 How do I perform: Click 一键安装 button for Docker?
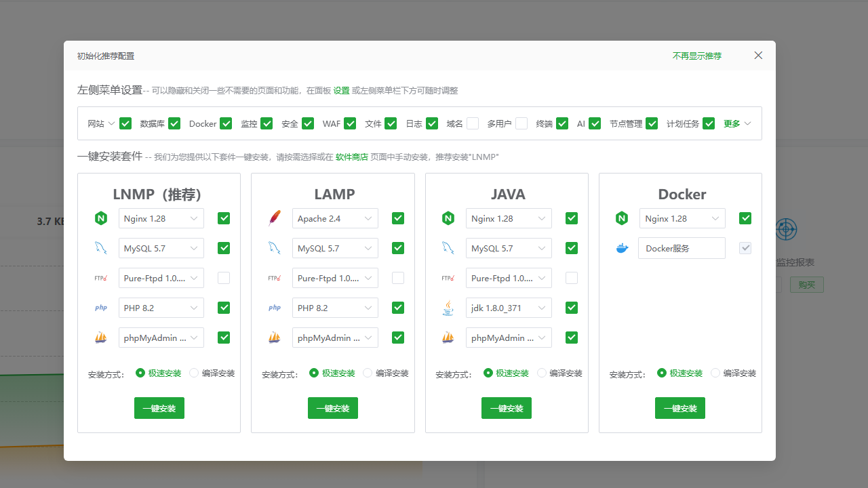tap(680, 408)
